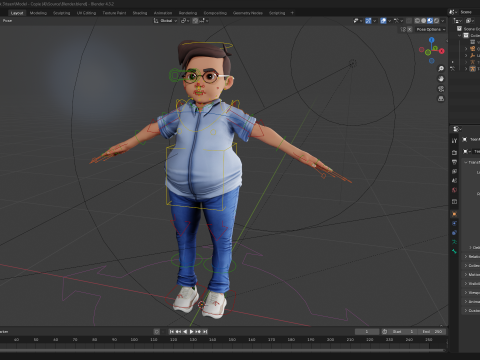Select rendered viewport shading

[436, 21]
